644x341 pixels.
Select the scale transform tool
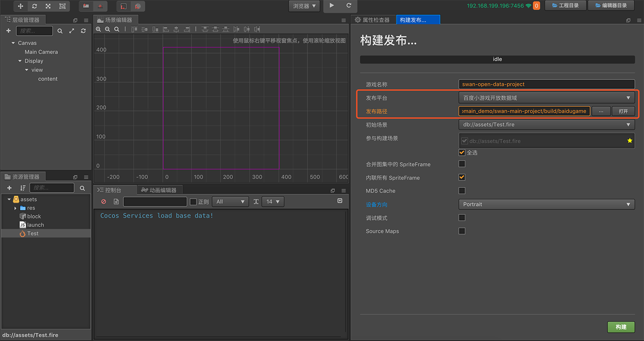pyautogui.click(x=48, y=6)
